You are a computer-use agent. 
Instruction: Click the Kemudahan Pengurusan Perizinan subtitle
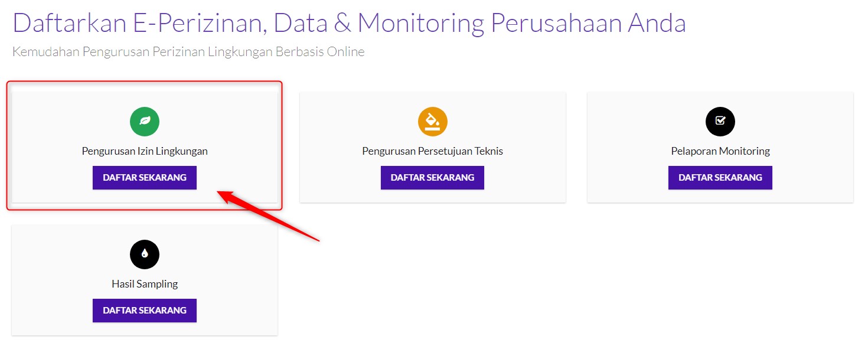point(188,52)
